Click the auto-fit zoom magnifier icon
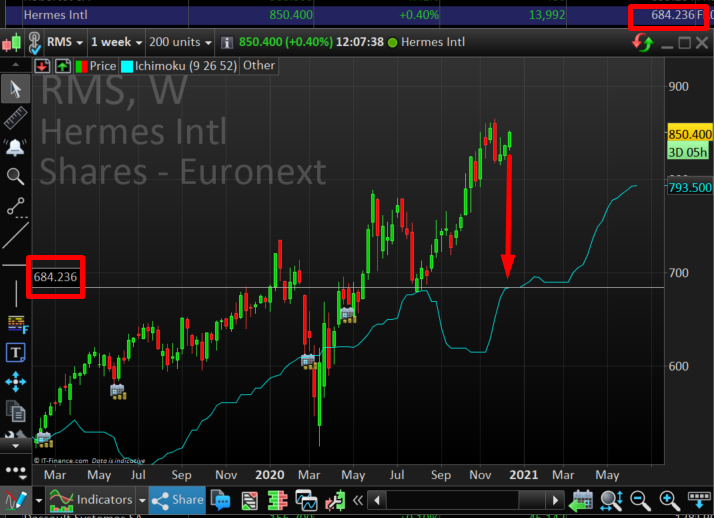714x518 pixels. 611,501
